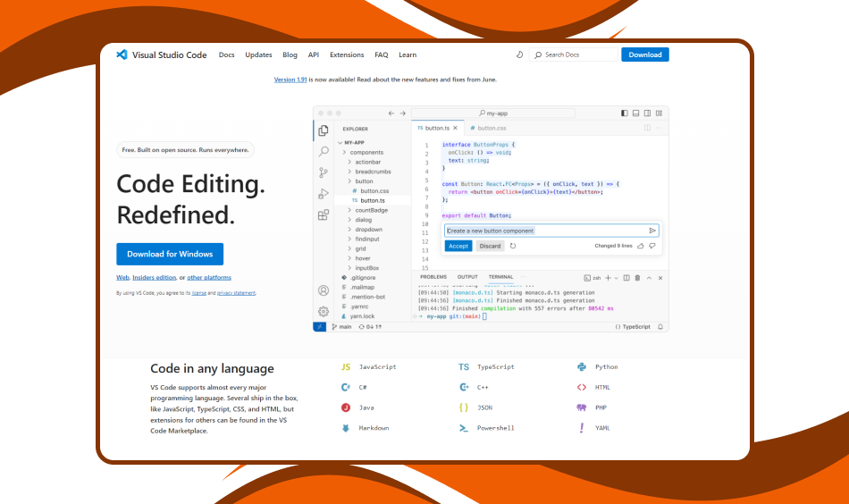Click the Search Docs field
The image size is (849, 504).
click(x=574, y=55)
